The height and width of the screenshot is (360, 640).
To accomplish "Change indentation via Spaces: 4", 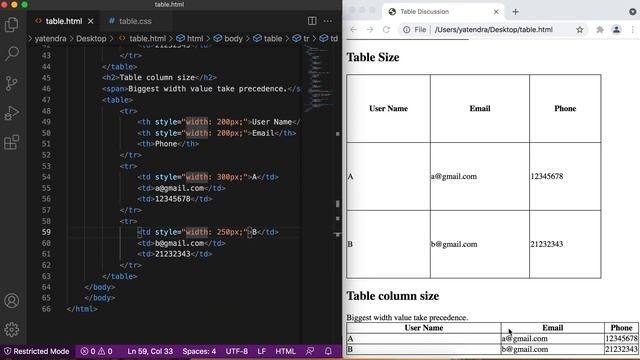I will pos(199,351).
